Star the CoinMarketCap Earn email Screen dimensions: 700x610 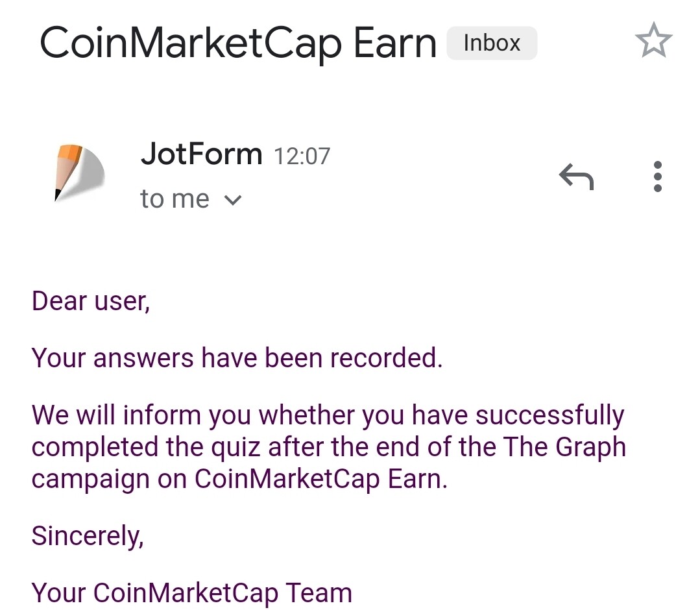[x=653, y=41]
